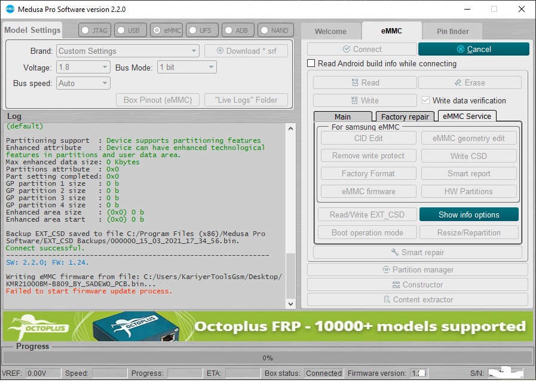Enable Read Android build info while connecting
The height and width of the screenshot is (392, 536).
coord(311,63)
